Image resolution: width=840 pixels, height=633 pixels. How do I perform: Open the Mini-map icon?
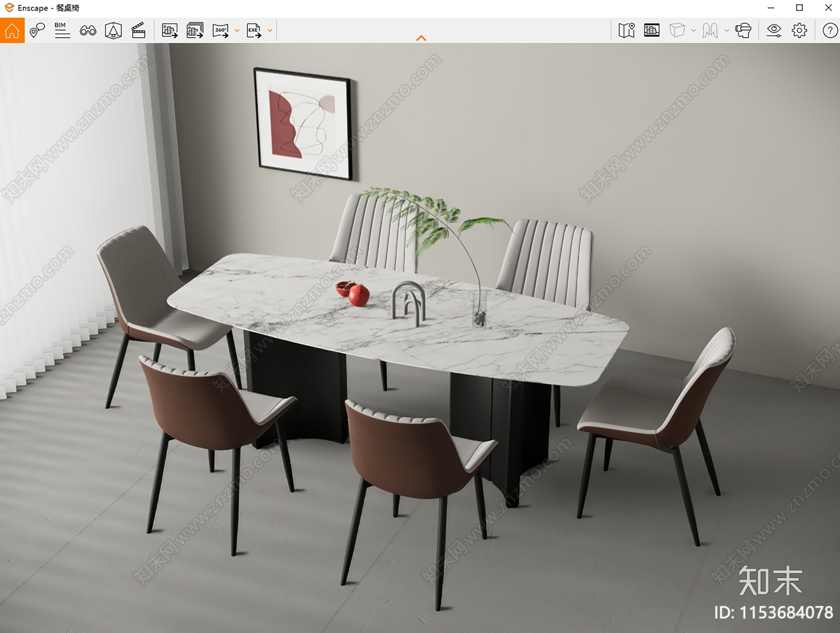[626, 30]
